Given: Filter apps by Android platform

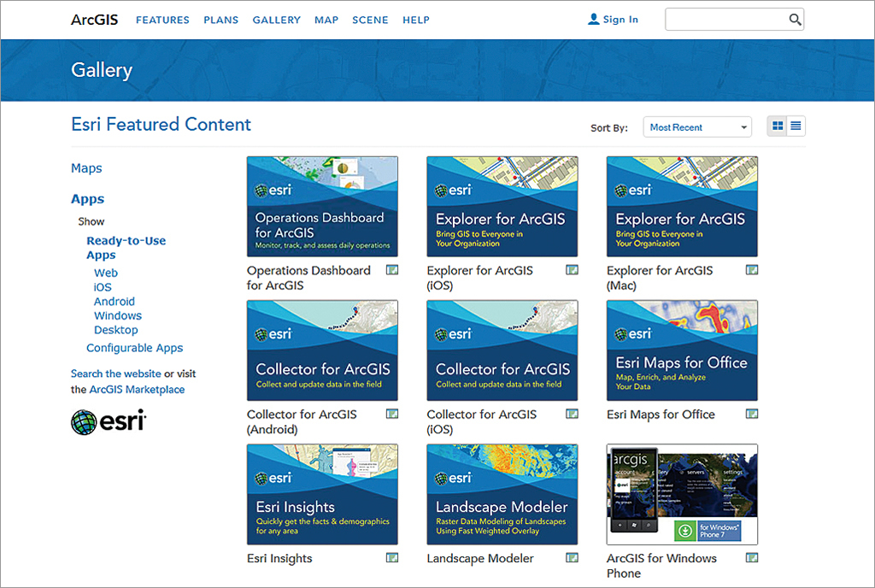Looking at the screenshot, I should (114, 302).
